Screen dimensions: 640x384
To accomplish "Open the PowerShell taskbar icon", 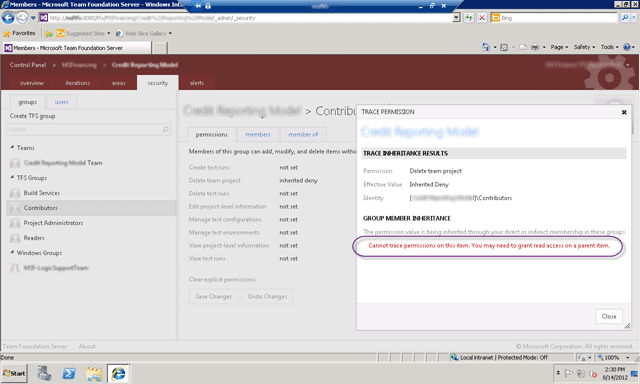I will pyautogui.click(x=69, y=373).
